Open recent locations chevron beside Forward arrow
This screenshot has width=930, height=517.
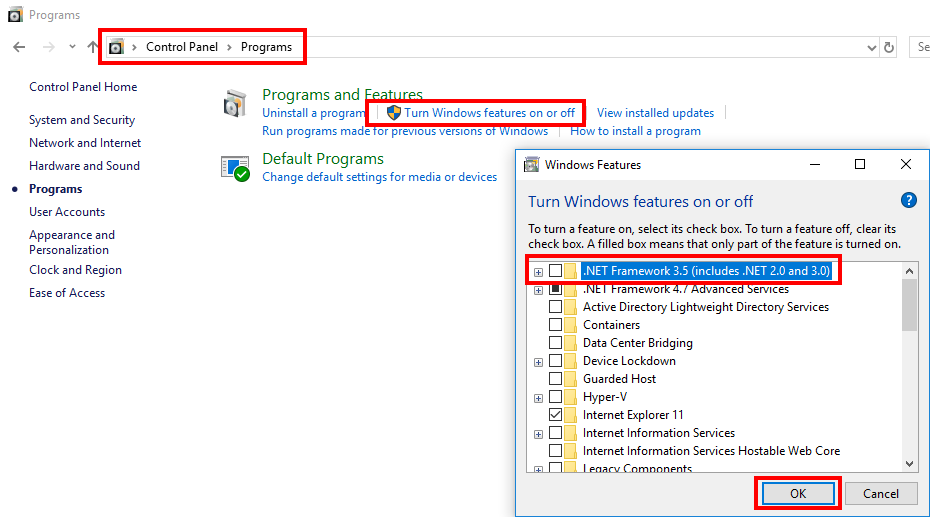[72, 46]
